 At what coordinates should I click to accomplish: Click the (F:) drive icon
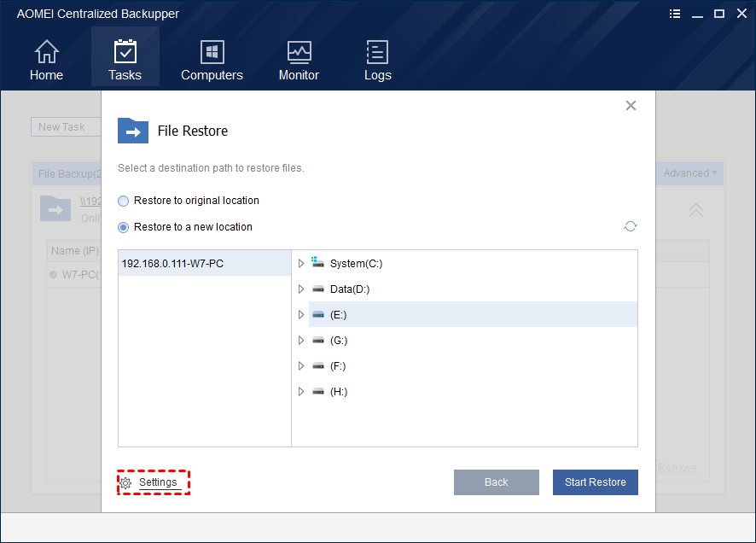tap(317, 365)
